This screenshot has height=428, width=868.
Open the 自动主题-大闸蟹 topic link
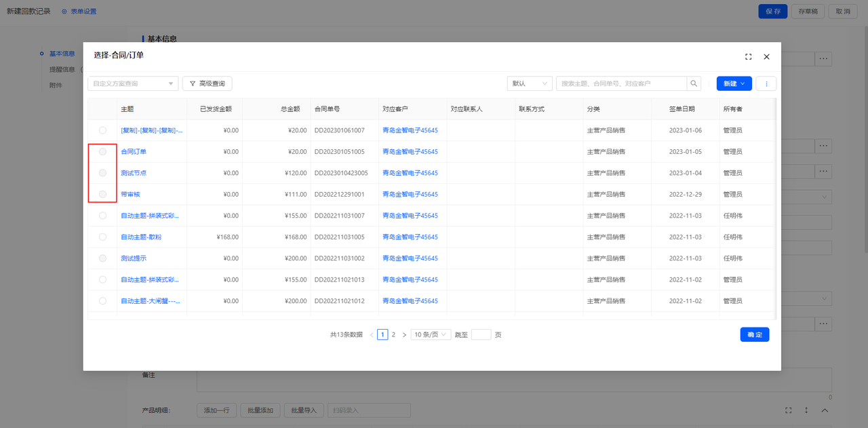[152, 301]
